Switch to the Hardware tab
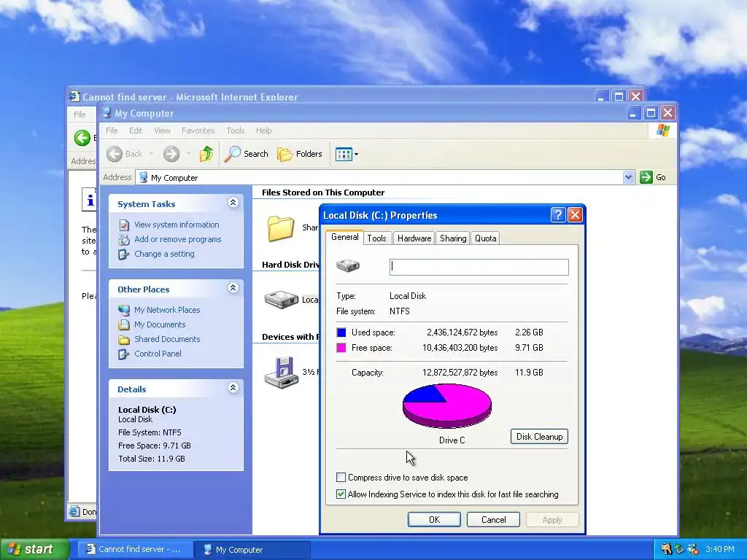 click(414, 238)
